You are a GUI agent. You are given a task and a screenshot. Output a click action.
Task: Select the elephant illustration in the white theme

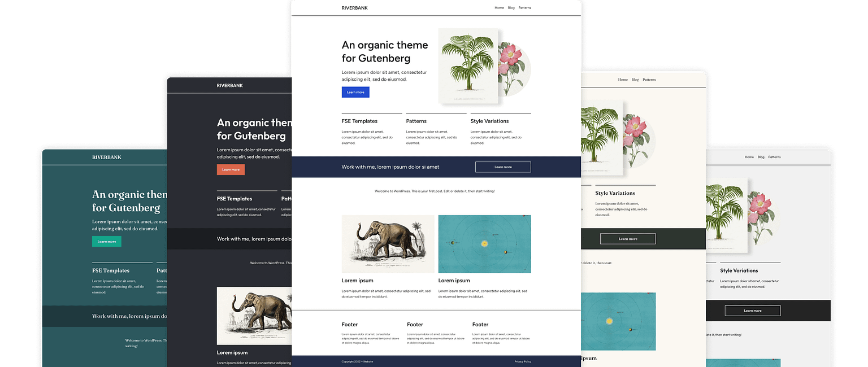tap(388, 244)
